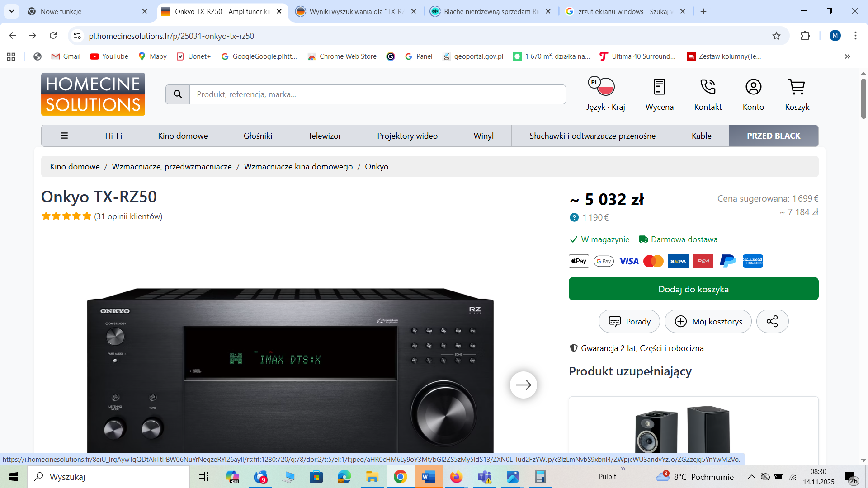Click the share icon button
This screenshot has width=868, height=488.
pos(772,321)
